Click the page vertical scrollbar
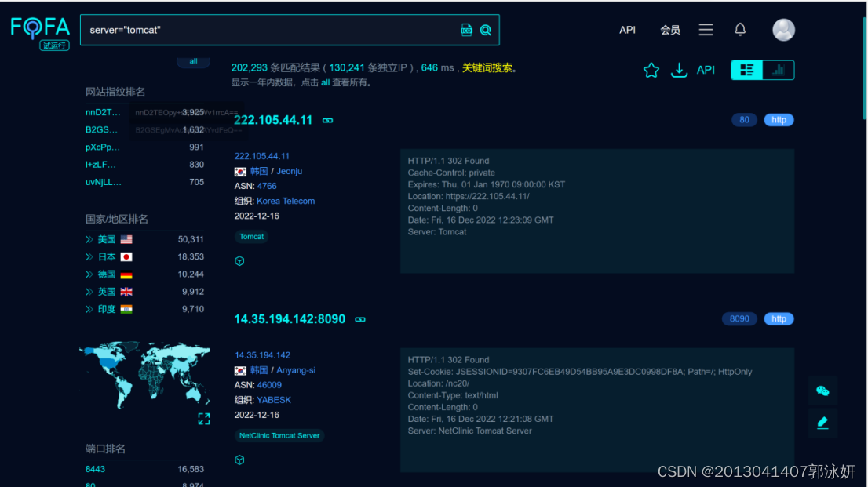This screenshot has width=868, height=487. tap(864, 67)
